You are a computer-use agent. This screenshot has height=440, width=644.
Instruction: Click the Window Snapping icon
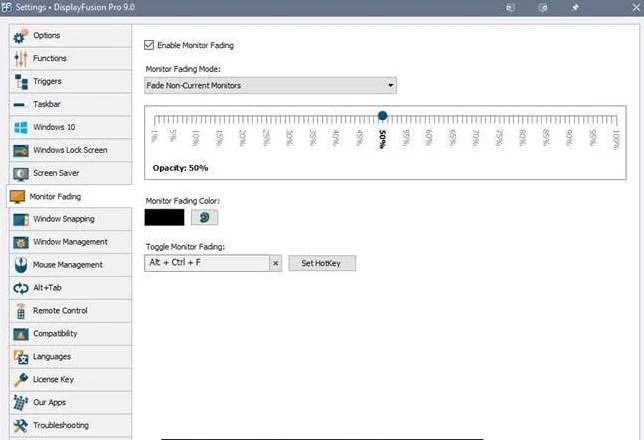[x=21, y=219]
